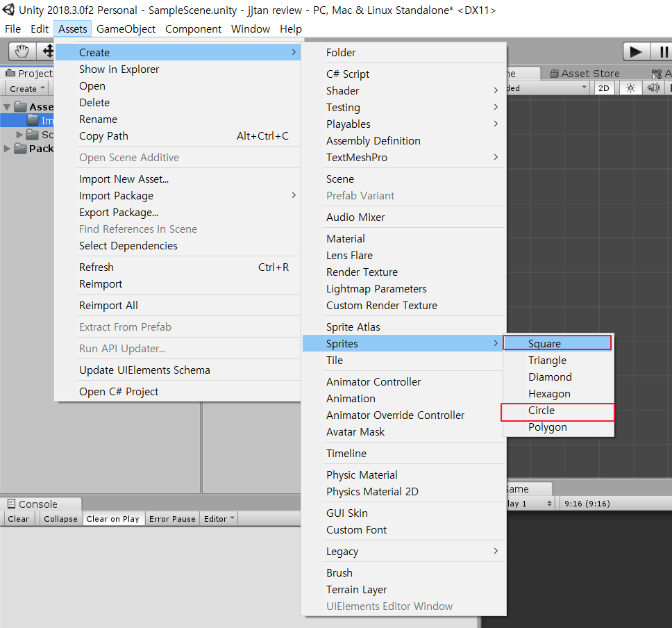Viewport: 672px width, 628px height.
Task: Toggle Clear on Play in Console
Action: click(112, 519)
